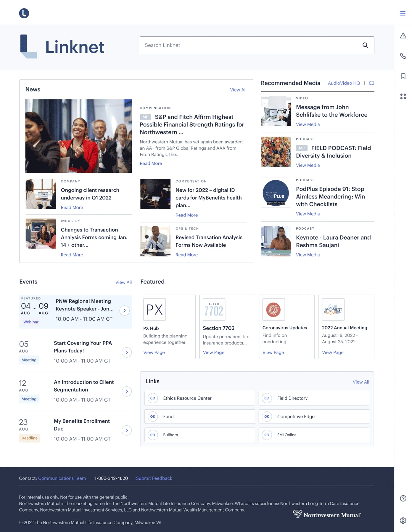Click the alert warning triangle icon
The image size is (412, 532).
403,36
